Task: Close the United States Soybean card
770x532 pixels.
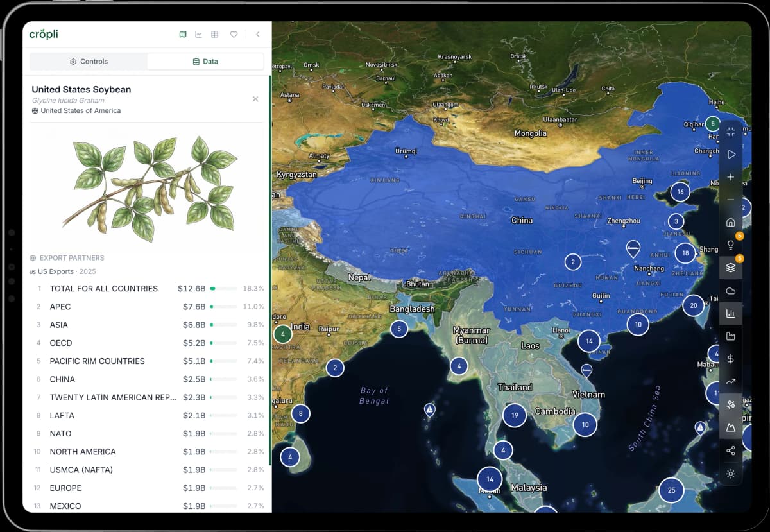Action: tap(255, 99)
